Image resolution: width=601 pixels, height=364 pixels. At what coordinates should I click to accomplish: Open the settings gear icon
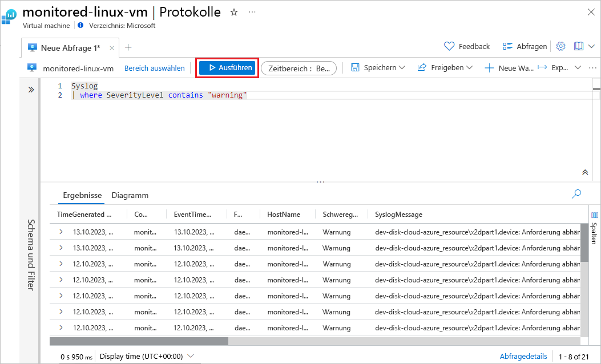click(560, 46)
